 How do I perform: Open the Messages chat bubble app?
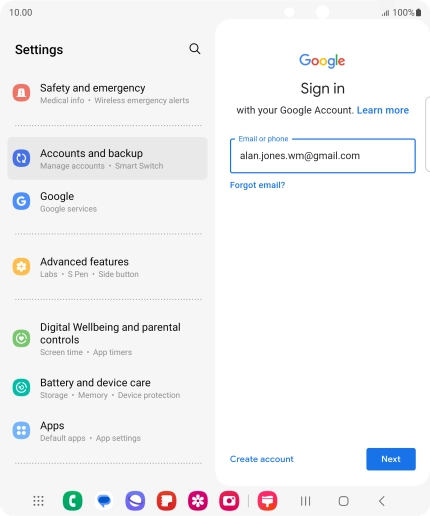pos(104,501)
